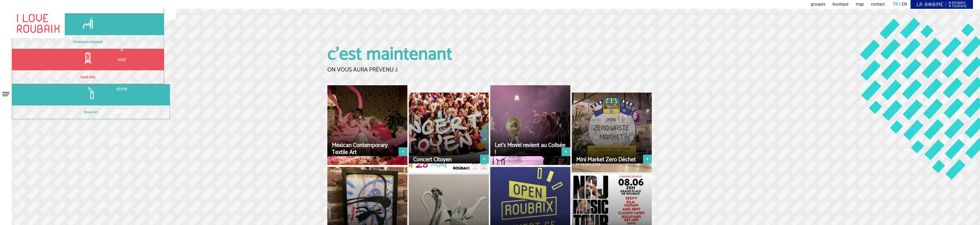Go to the boutique page
980x225 pixels.
pos(841,4)
